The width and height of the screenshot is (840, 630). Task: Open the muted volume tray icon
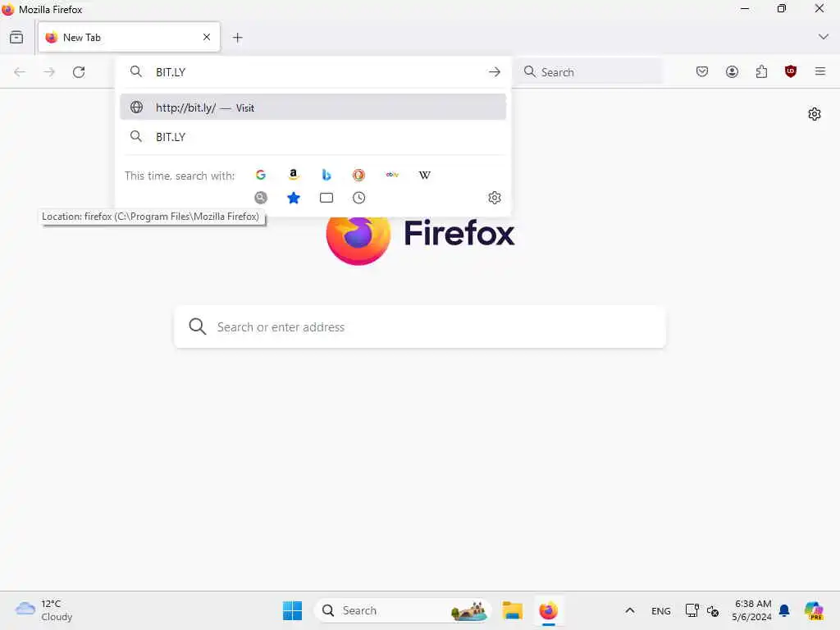tap(713, 610)
